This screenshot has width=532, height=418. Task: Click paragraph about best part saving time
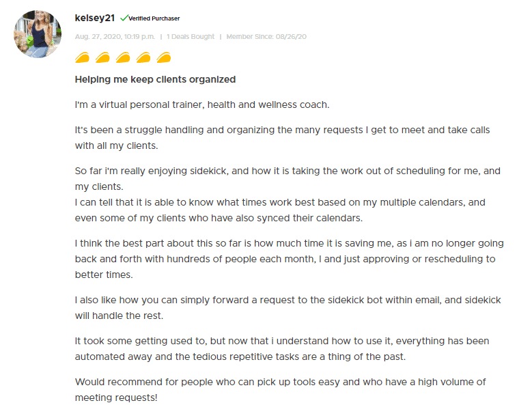click(290, 259)
